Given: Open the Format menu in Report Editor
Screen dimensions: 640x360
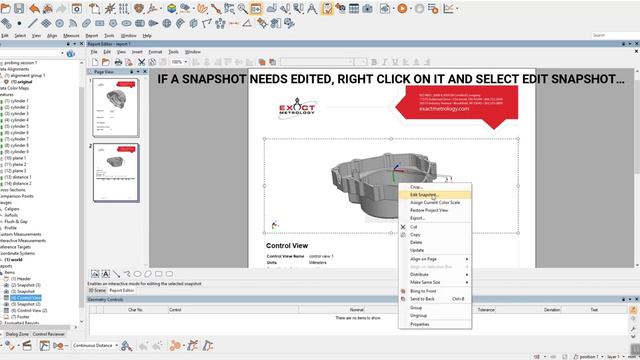Looking at the screenshot, I should pos(155,52).
